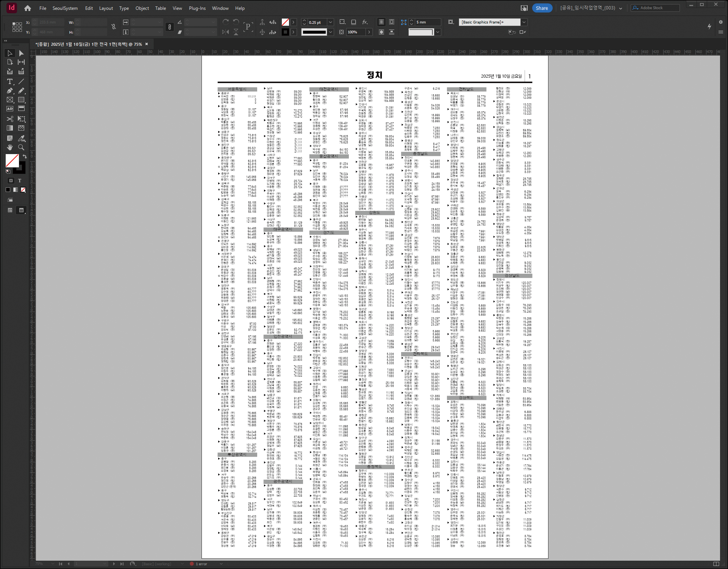Activate the Eyedropper tool
The width and height of the screenshot is (728, 569).
click(21, 138)
